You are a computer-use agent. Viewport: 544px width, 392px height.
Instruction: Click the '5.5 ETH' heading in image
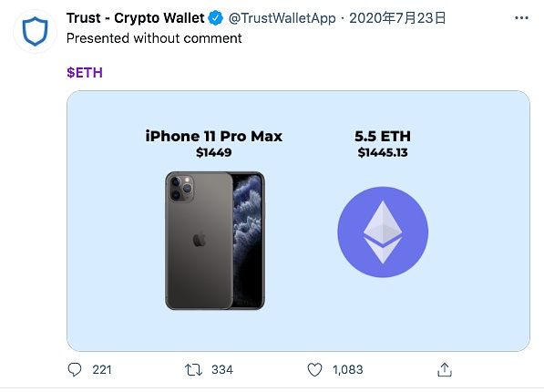pyautogui.click(x=383, y=136)
